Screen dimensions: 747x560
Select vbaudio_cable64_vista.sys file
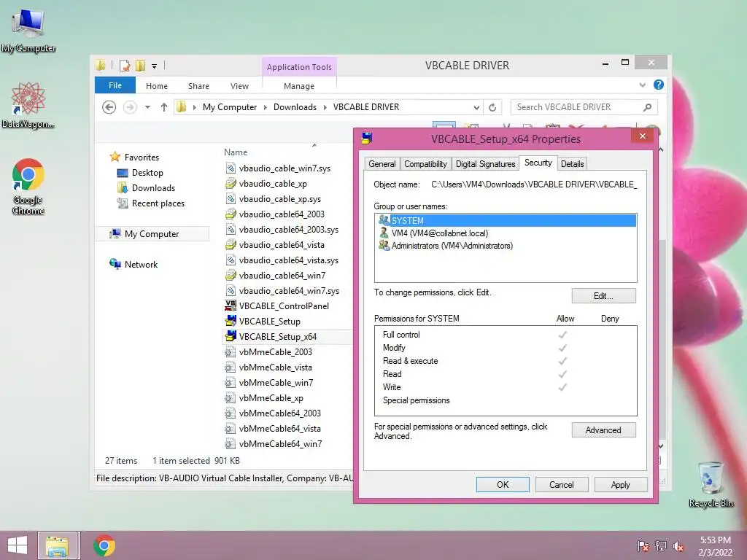click(282, 260)
